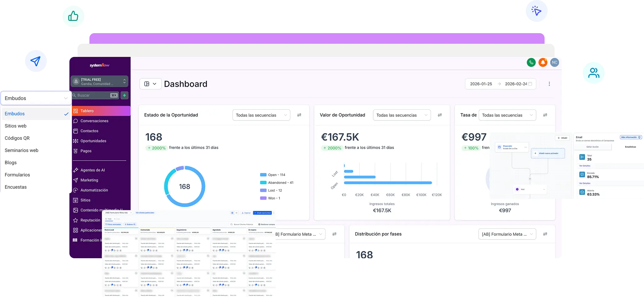Expand the Embudos dropdown selector
The height and width of the screenshot is (297, 644).
pos(36,98)
